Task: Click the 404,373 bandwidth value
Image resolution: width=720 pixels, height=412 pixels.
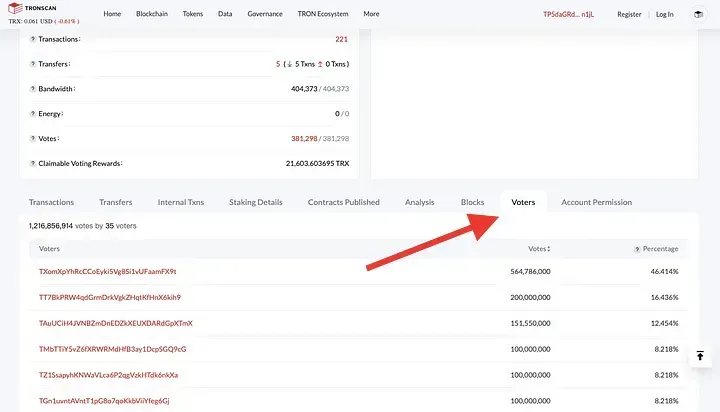Action: pyautogui.click(x=304, y=89)
